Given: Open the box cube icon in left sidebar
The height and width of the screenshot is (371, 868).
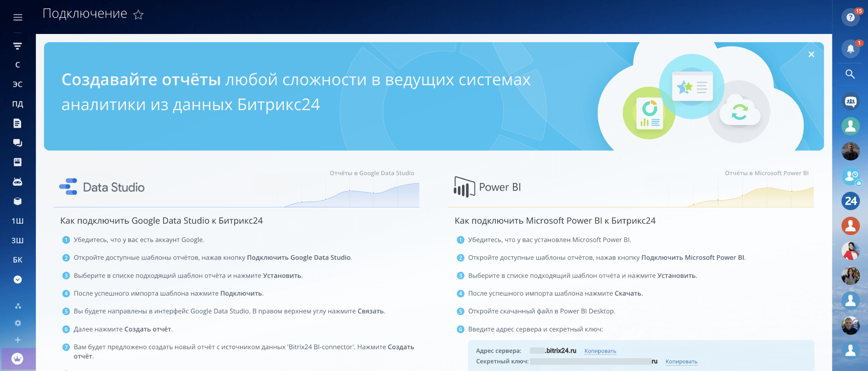Looking at the screenshot, I should (18, 201).
